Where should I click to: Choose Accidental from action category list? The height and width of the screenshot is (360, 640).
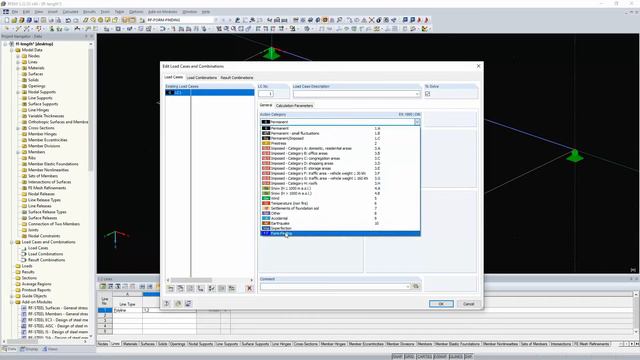click(340, 218)
